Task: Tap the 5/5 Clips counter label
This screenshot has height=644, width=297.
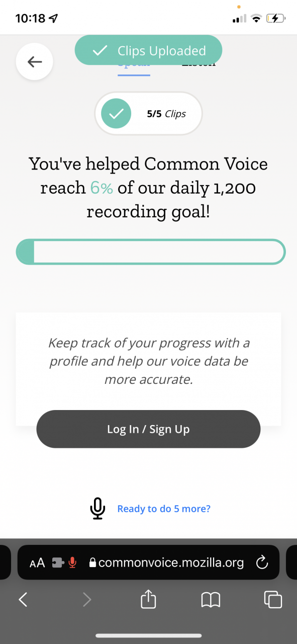Action: pos(166,114)
